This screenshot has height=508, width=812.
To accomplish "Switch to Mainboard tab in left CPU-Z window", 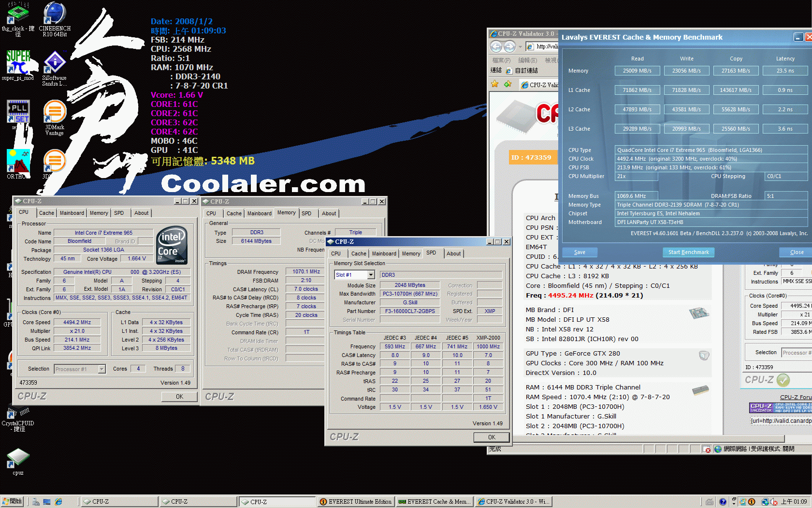I will click(x=72, y=213).
